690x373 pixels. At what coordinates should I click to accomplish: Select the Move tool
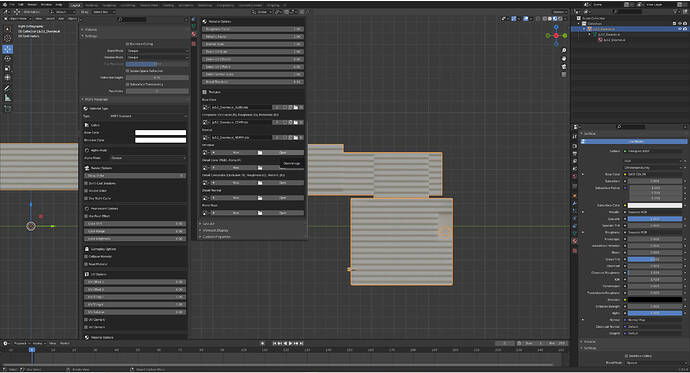point(7,49)
